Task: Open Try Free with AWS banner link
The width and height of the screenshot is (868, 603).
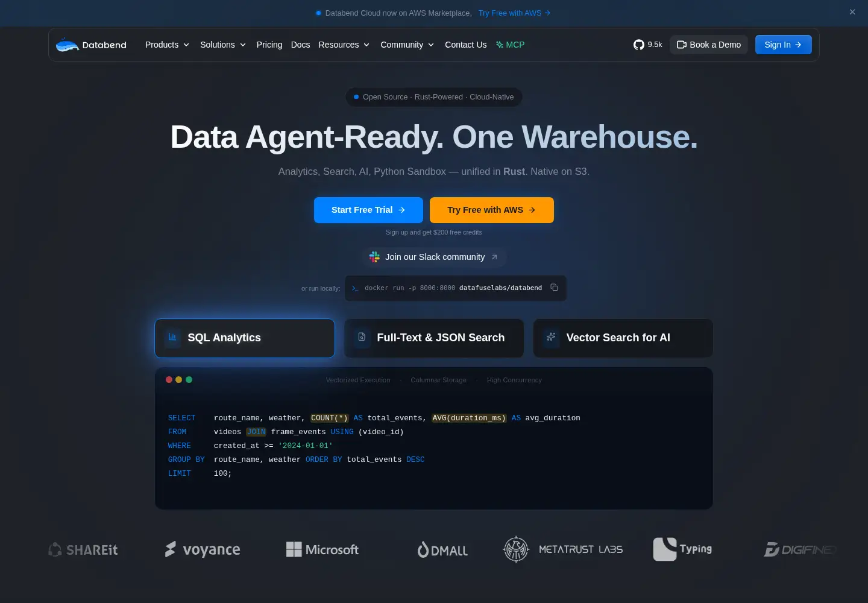Action: (514, 13)
